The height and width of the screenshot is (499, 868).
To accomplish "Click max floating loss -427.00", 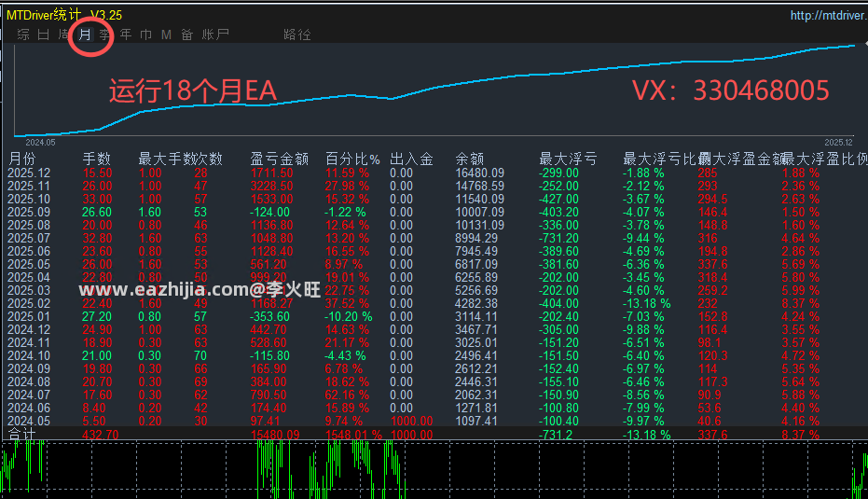I will 558,200.
